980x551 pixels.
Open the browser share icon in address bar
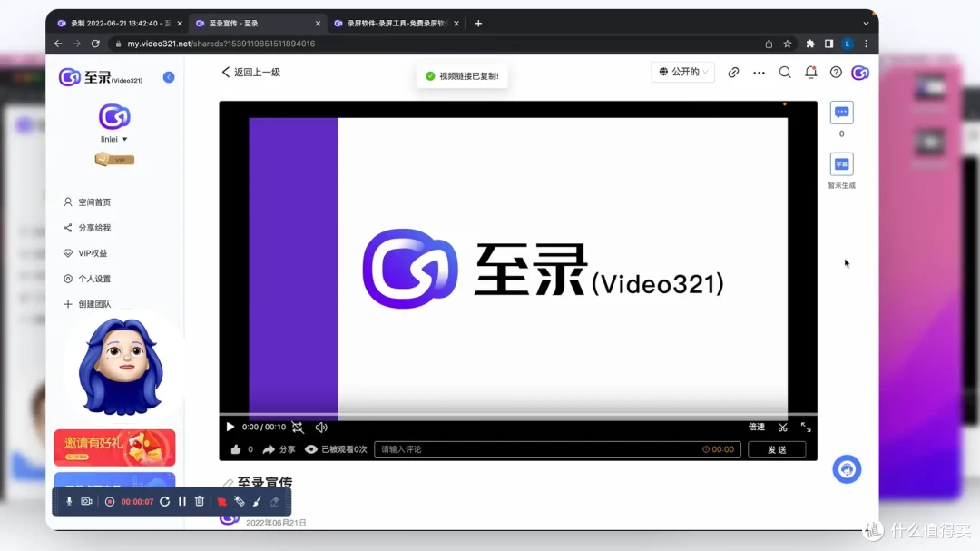pyautogui.click(x=769, y=44)
